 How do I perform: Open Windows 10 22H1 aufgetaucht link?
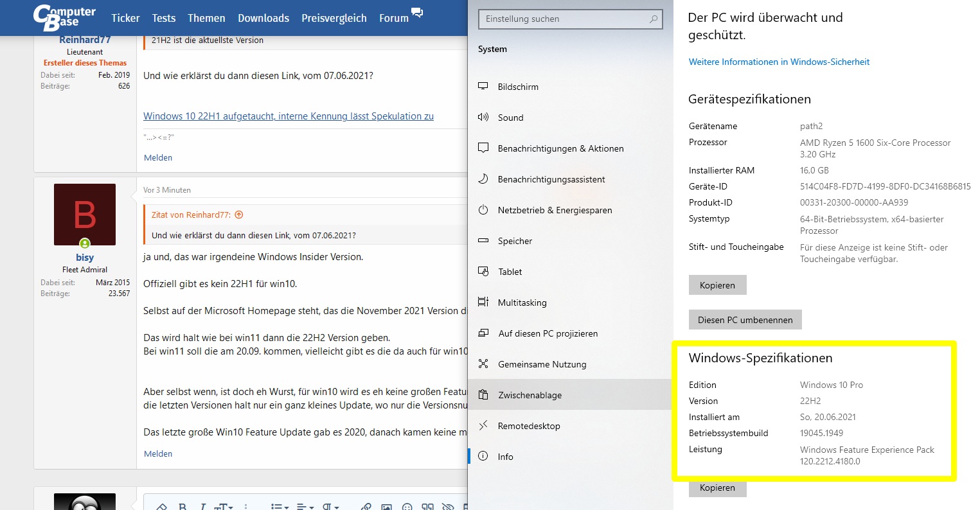point(289,116)
